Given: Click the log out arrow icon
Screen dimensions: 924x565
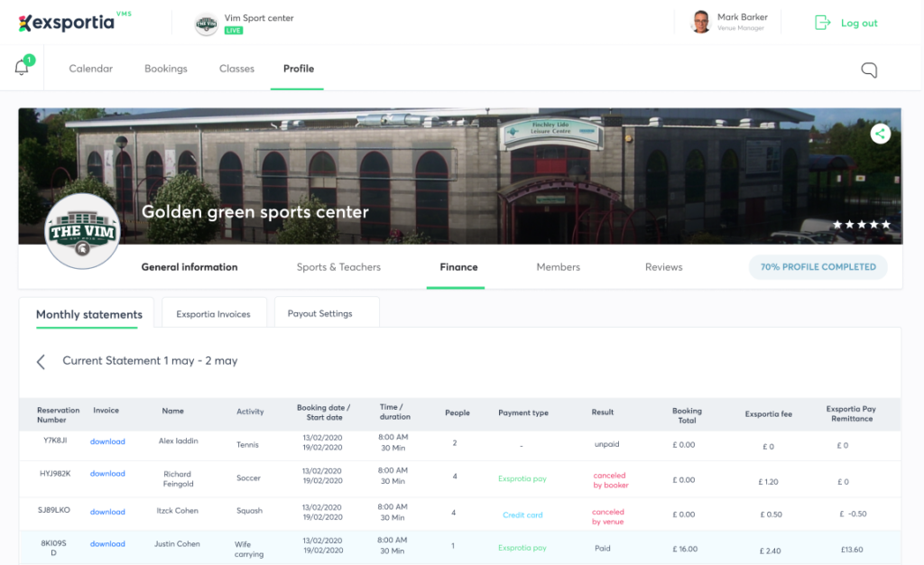Looking at the screenshot, I should coord(822,23).
